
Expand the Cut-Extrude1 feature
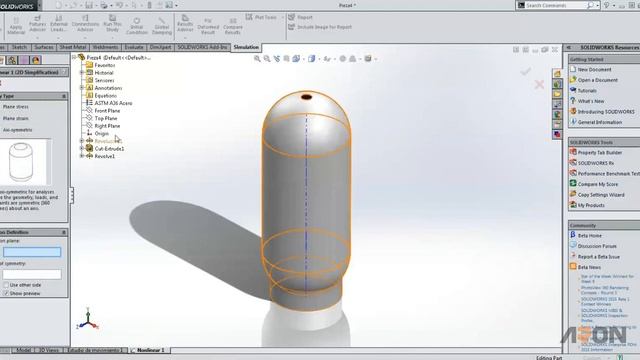click(82, 149)
